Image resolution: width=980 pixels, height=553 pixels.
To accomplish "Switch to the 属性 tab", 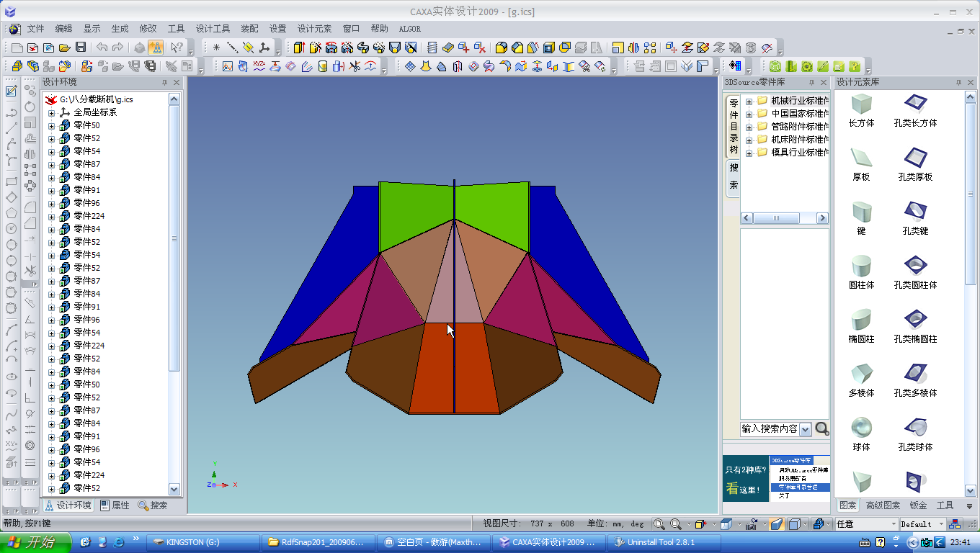I will (115, 505).
